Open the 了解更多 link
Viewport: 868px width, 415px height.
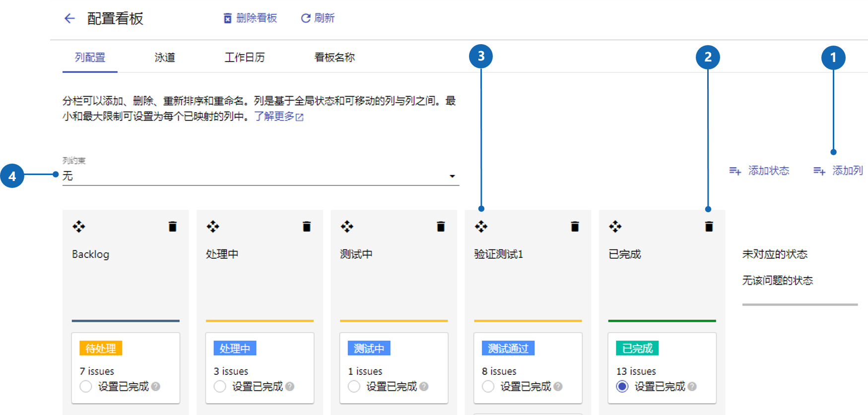(x=274, y=117)
